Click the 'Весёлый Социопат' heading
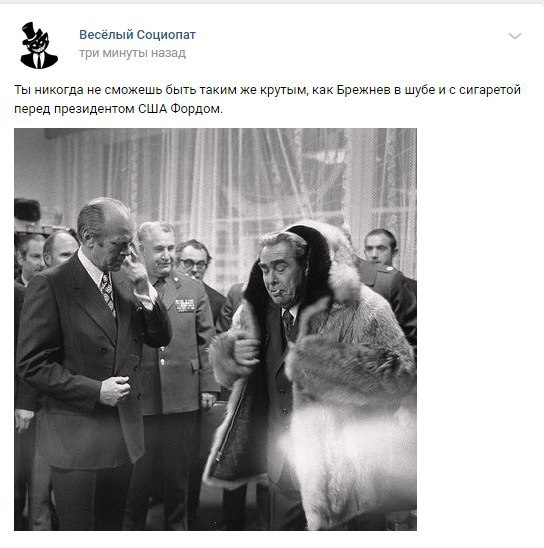Screen dimensions: 544x548 pyautogui.click(x=137, y=35)
